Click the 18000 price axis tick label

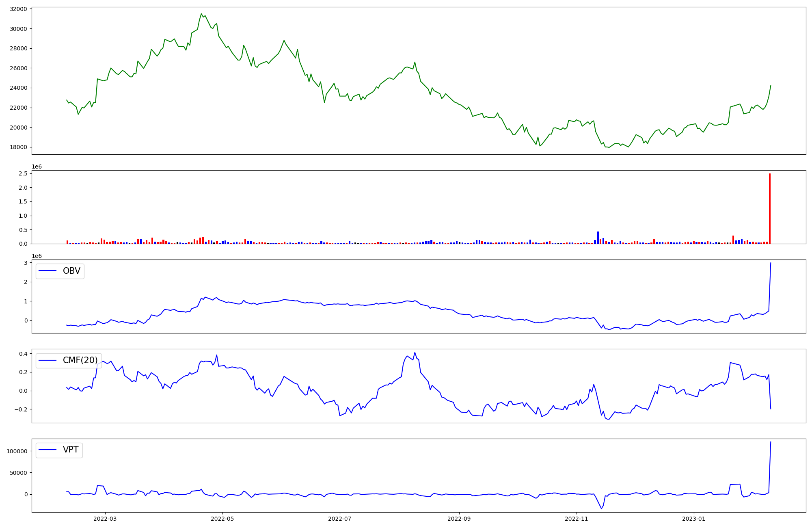[18, 147]
